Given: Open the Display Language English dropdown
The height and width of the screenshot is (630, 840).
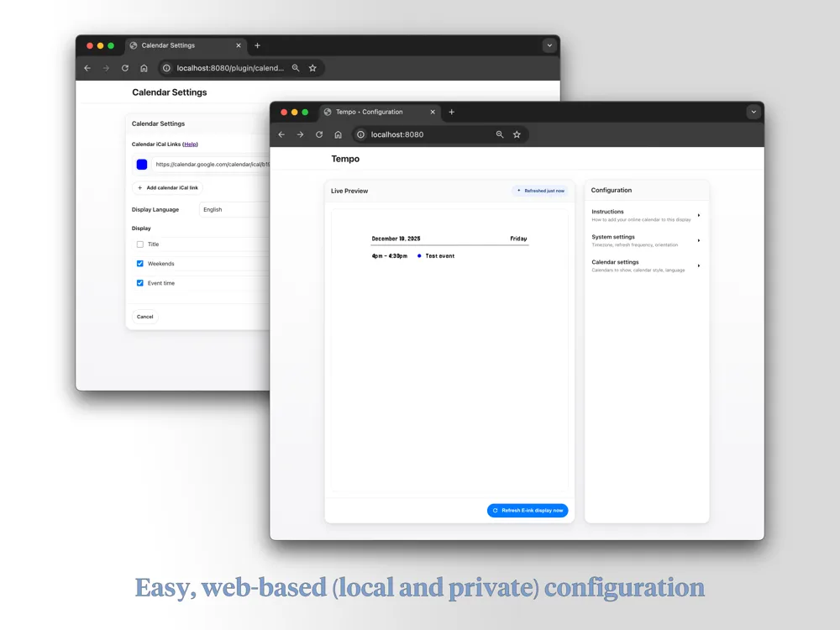Looking at the screenshot, I should point(234,209).
